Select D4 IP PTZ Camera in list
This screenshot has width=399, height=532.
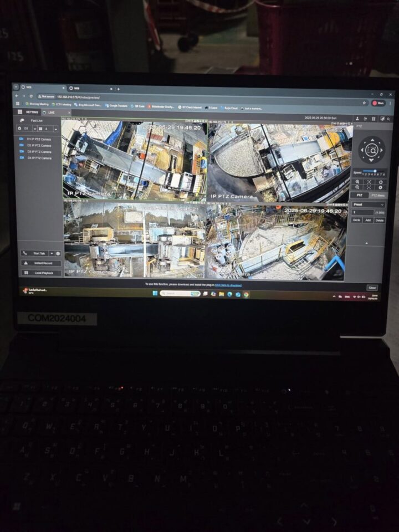[x=39, y=158]
